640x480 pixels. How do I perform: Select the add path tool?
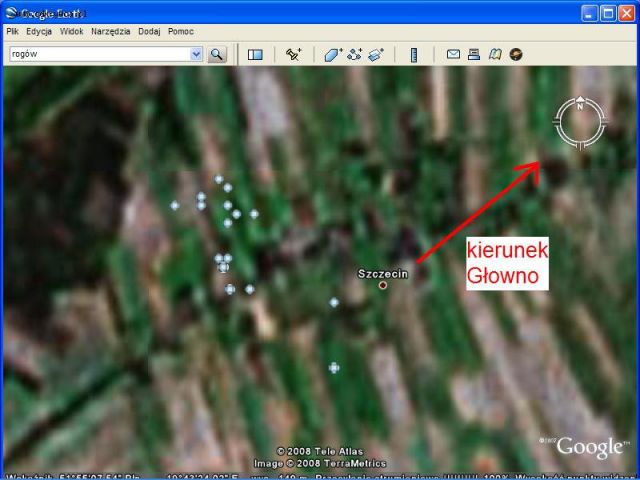(x=355, y=54)
